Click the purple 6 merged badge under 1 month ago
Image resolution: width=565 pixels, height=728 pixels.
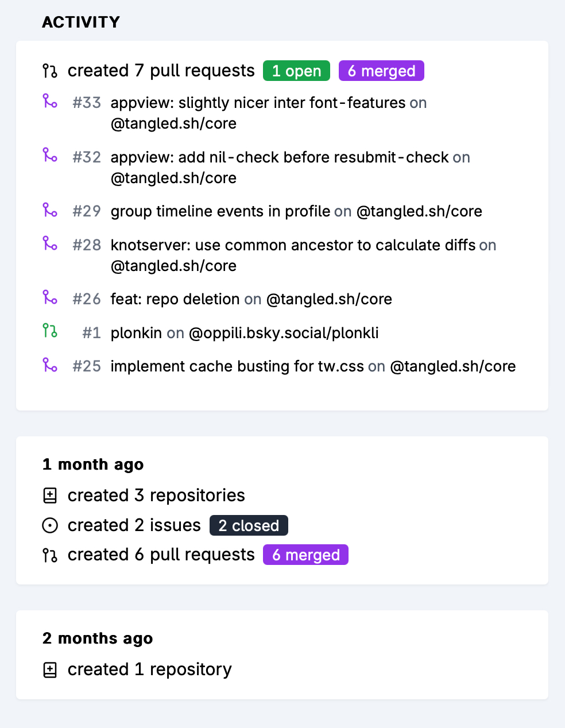click(x=305, y=555)
